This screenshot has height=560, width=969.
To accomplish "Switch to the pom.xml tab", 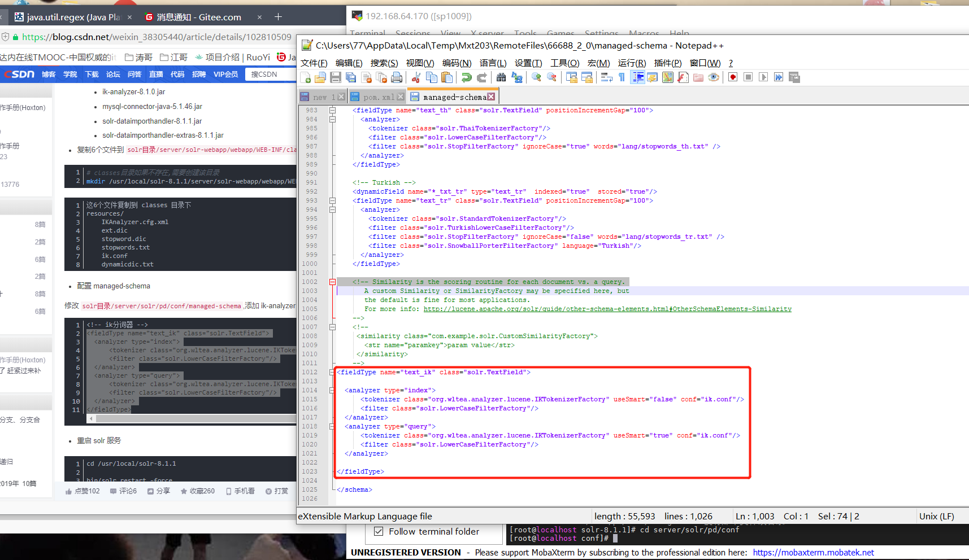I will (x=379, y=97).
